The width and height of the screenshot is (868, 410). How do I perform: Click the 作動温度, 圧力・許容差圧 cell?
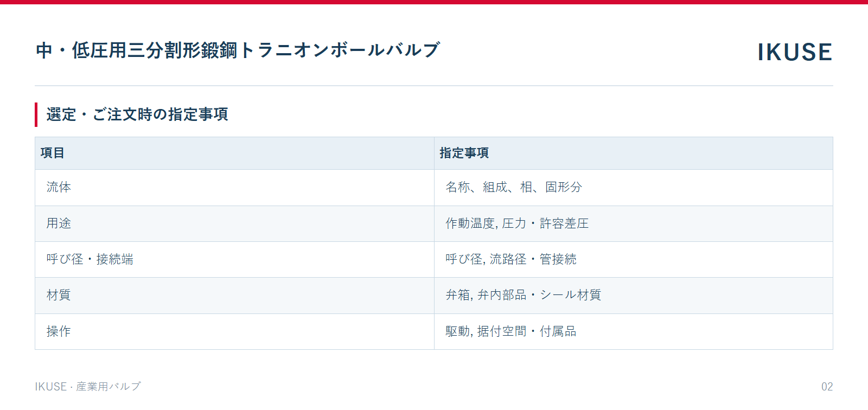tap(634, 223)
